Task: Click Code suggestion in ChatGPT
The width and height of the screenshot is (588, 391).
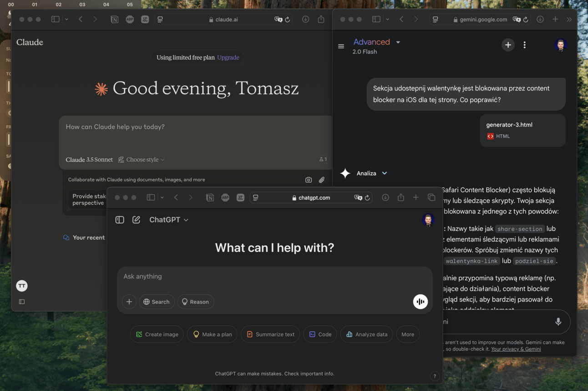Action: [x=320, y=334]
